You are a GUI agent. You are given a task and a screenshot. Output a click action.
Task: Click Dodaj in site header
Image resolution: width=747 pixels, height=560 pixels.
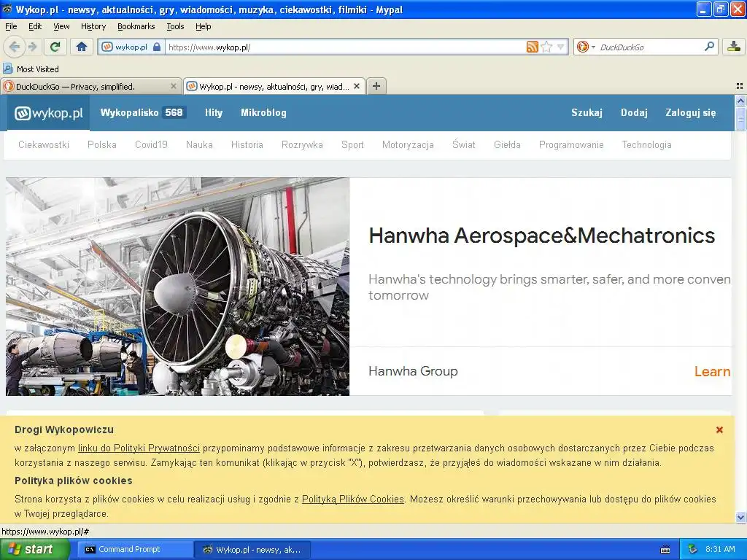click(x=634, y=113)
